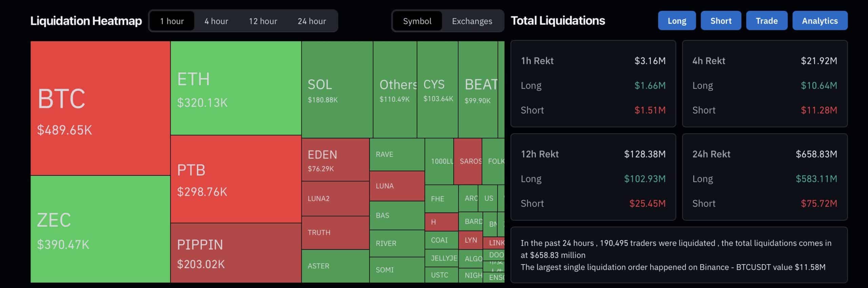Select the ZEC tile in heatmap
This screenshot has width=868, height=288.
(x=100, y=229)
